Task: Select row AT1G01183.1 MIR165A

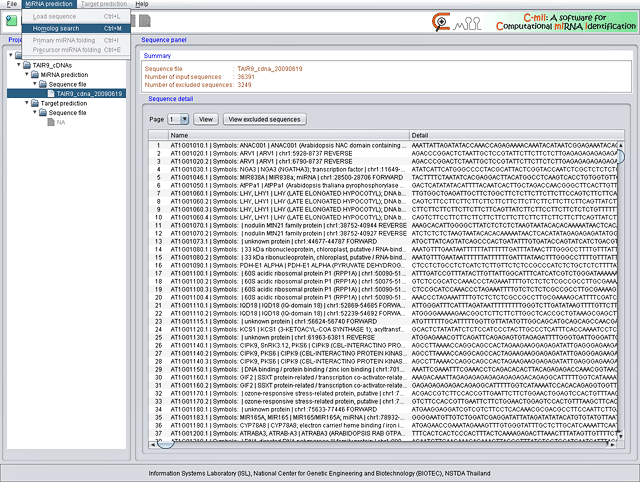Action: 383,418
